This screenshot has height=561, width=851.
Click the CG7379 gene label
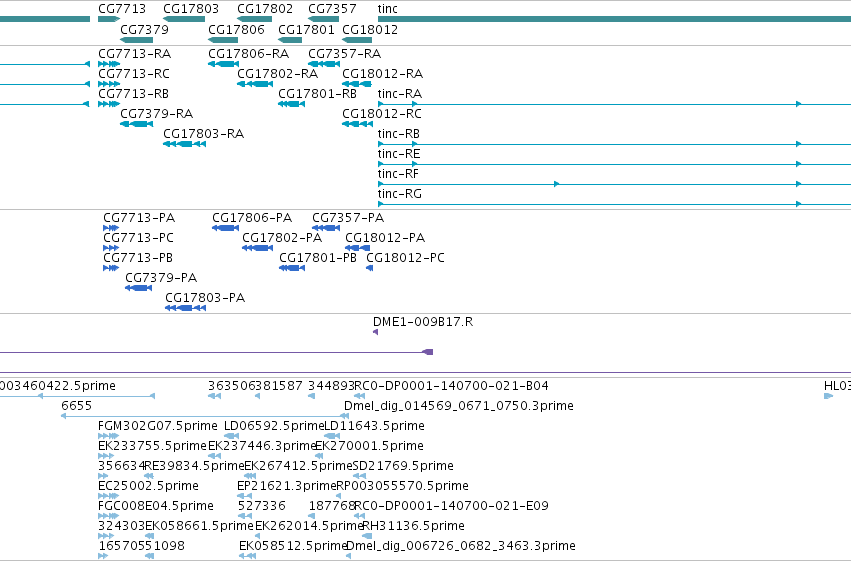144,29
